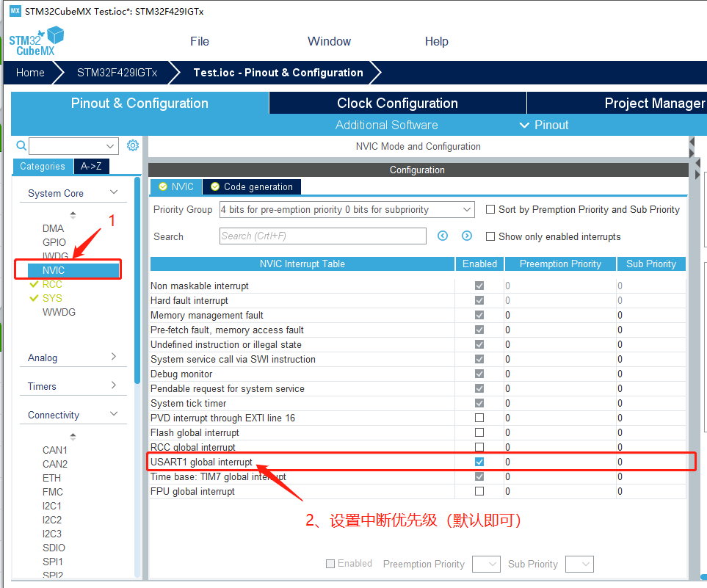Check Show only enabled interrupts
Image resolution: width=707 pixels, height=588 pixels.
tap(490, 236)
